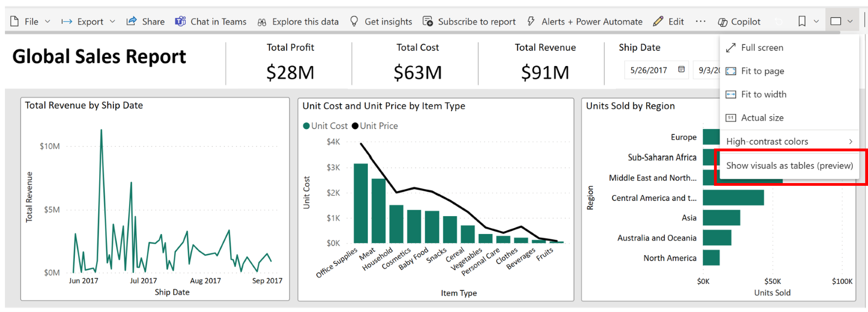The width and height of the screenshot is (868, 312).
Task: Click the Europe region label
Action: coord(684,137)
